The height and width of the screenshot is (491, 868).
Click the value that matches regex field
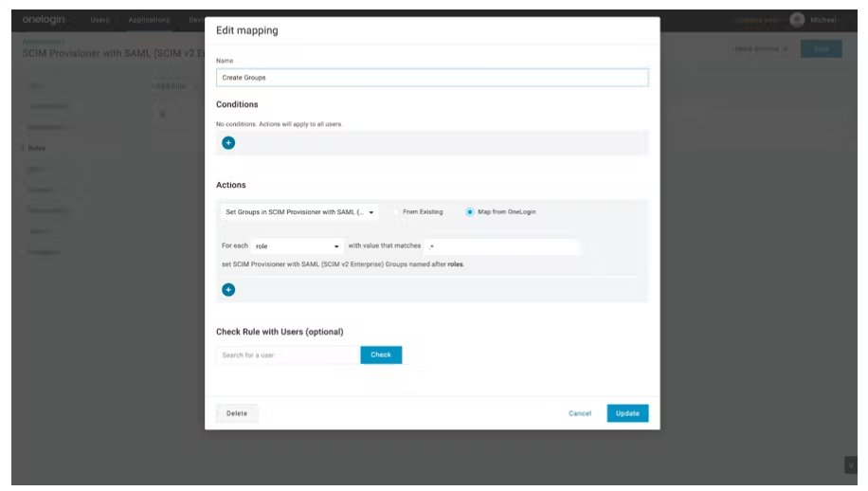[x=502, y=245]
